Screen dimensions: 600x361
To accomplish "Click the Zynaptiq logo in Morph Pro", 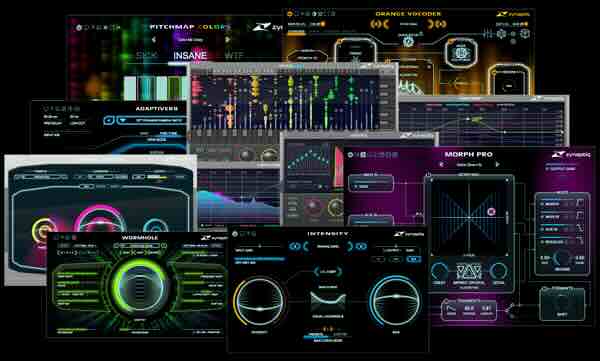I will coord(571,155).
